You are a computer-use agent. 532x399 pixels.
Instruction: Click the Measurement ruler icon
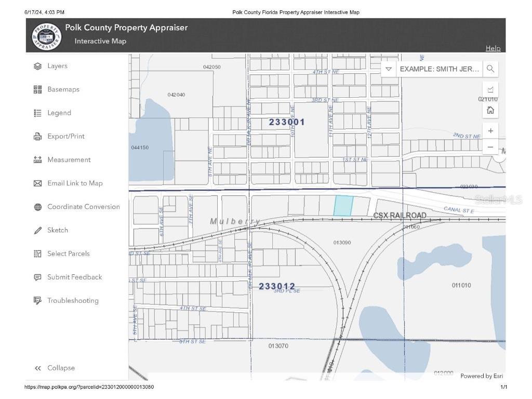click(37, 160)
